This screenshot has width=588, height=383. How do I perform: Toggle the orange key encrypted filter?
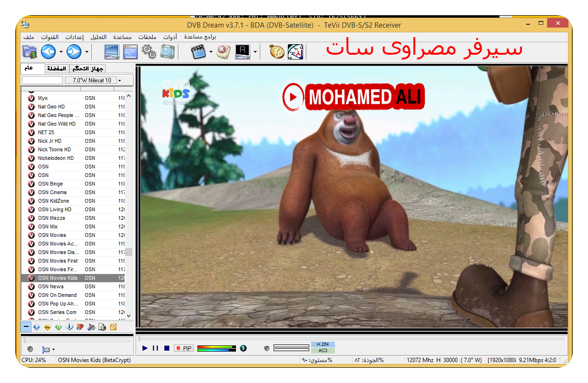click(113, 327)
